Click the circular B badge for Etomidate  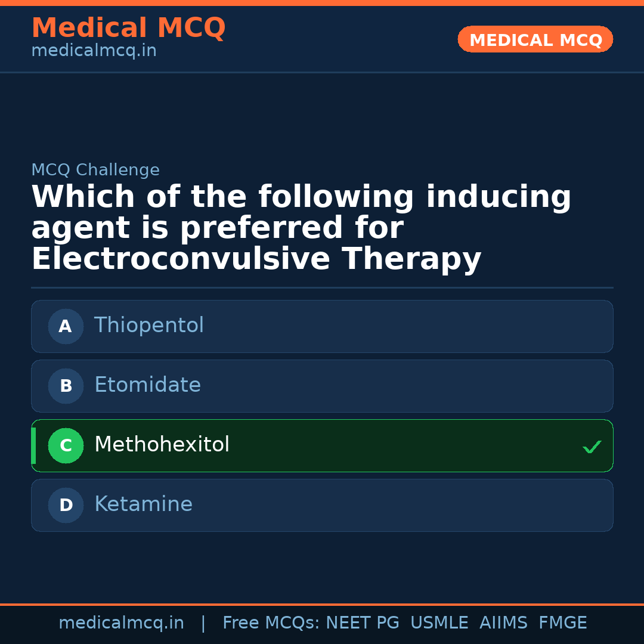pyautogui.click(x=66, y=386)
